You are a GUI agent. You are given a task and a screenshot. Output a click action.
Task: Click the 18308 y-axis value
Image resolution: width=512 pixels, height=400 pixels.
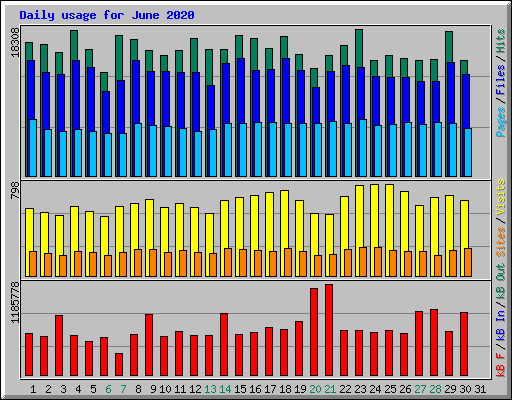[x=16, y=42]
